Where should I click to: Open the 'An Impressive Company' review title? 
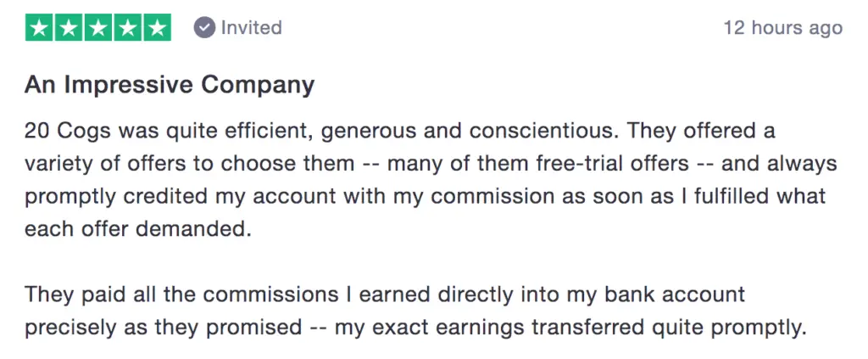tap(170, 85)
